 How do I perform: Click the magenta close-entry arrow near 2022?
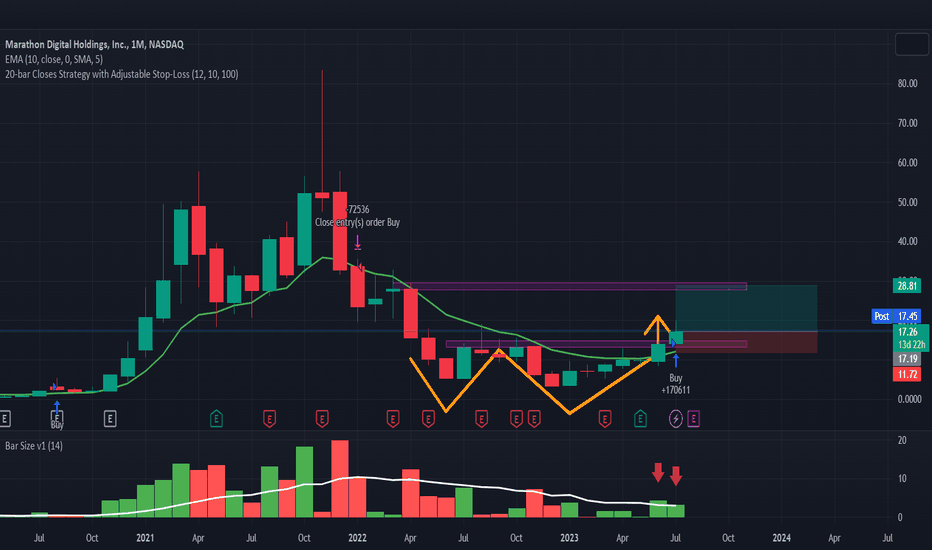coord(358,243)
